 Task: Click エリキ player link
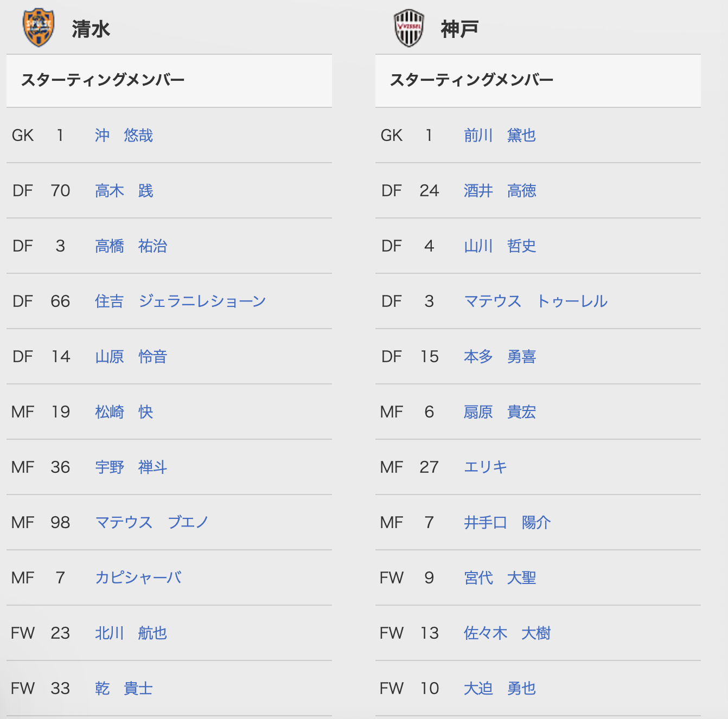click(x=486, y=467)
